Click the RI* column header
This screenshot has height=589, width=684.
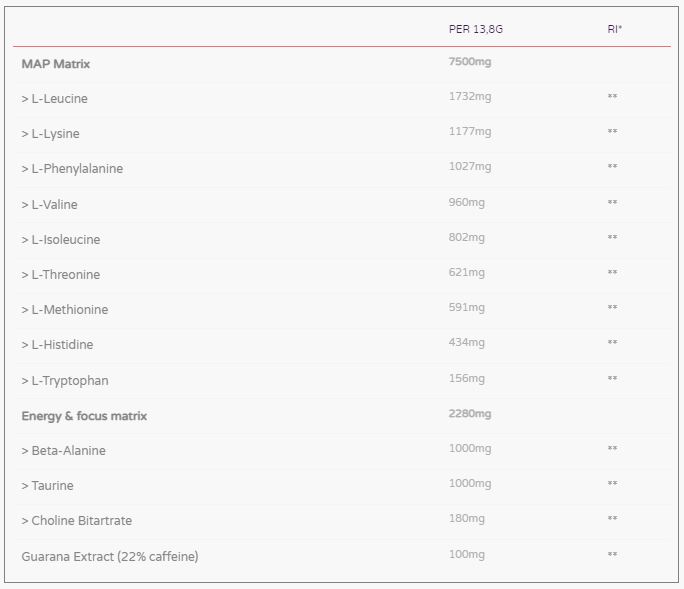click(614, 29)
